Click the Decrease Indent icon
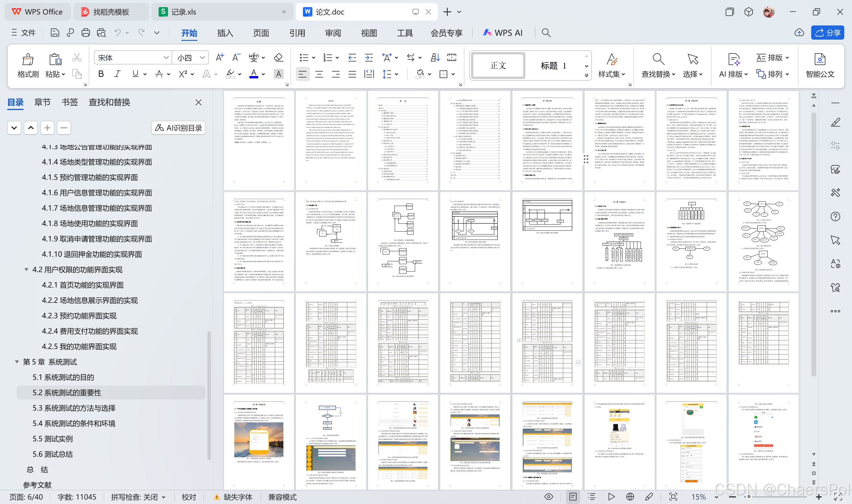The height and width of the screenshot is (504, 852). pyautogui.click(x=352, y=57)
